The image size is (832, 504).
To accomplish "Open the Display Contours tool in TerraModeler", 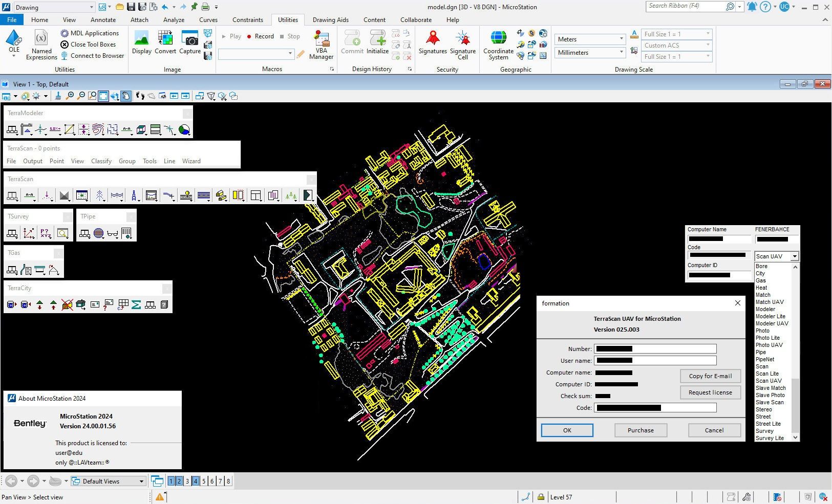I will [x=98, y=129].
